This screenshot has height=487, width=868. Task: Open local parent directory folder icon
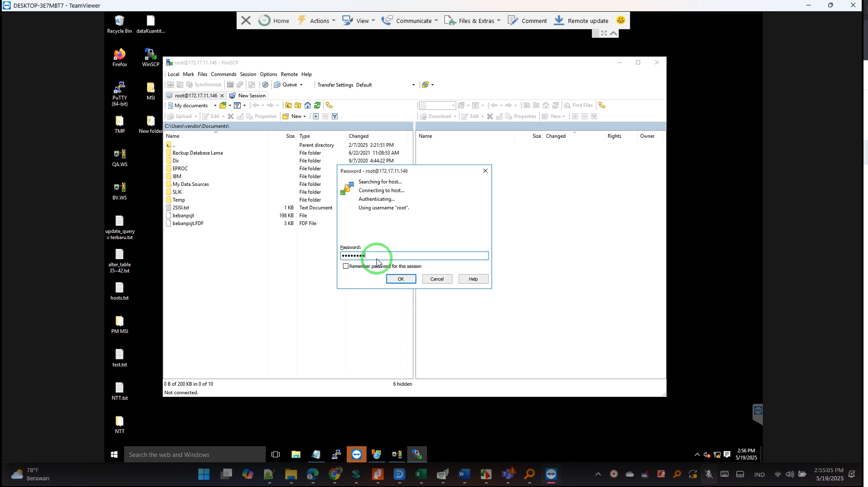click(288, 105)
